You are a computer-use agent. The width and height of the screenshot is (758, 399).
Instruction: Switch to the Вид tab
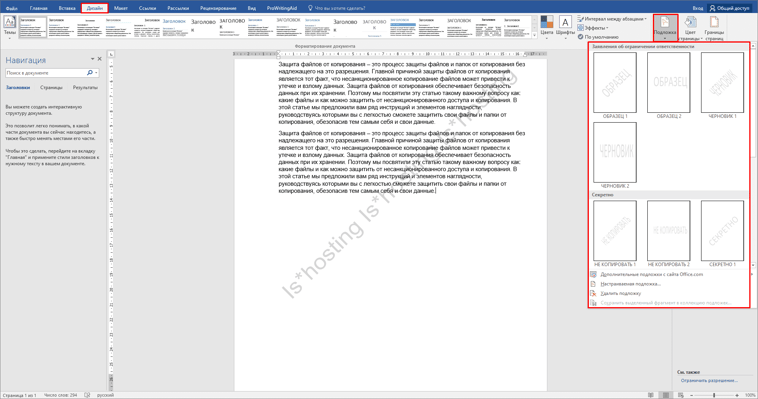pos(252,8)
